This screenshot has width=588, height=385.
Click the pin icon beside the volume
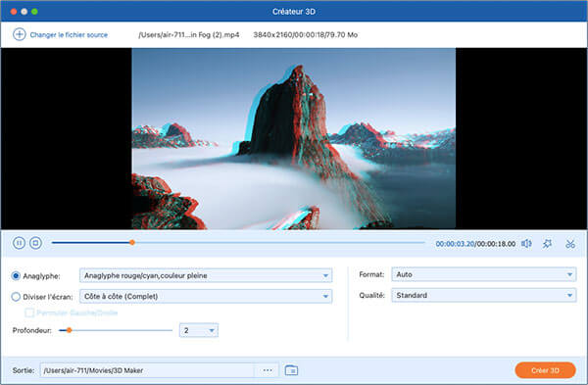pyautogui.click(x=547, y=244)
